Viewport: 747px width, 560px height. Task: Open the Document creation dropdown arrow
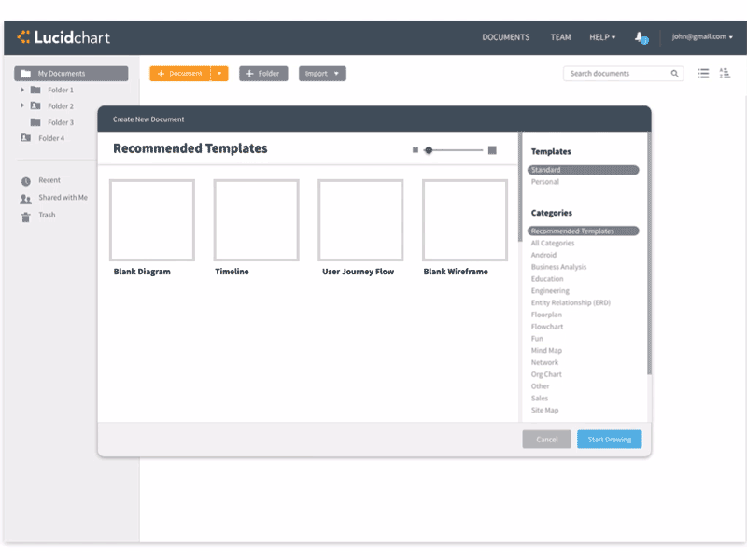pyautogui.click(x=220, y=73)
